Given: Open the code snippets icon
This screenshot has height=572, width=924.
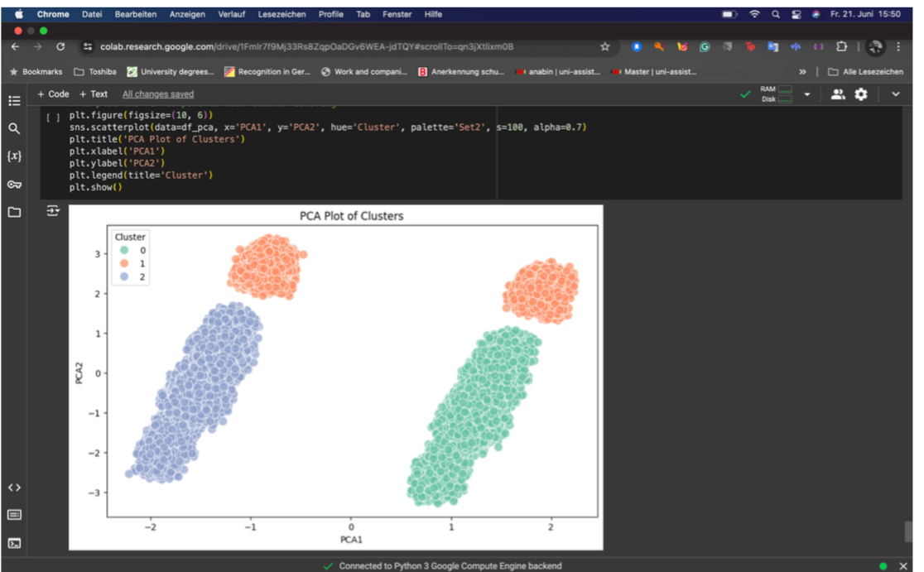Looking at the screenshot, I should pyautogui.click(x=14, y=488).
